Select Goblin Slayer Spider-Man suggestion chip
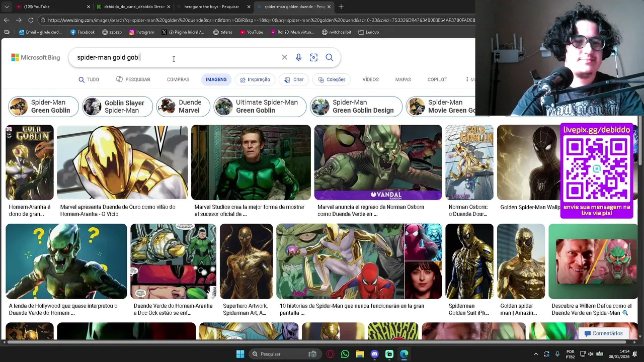Screen dimensions: 644x362 click(117, 107)
